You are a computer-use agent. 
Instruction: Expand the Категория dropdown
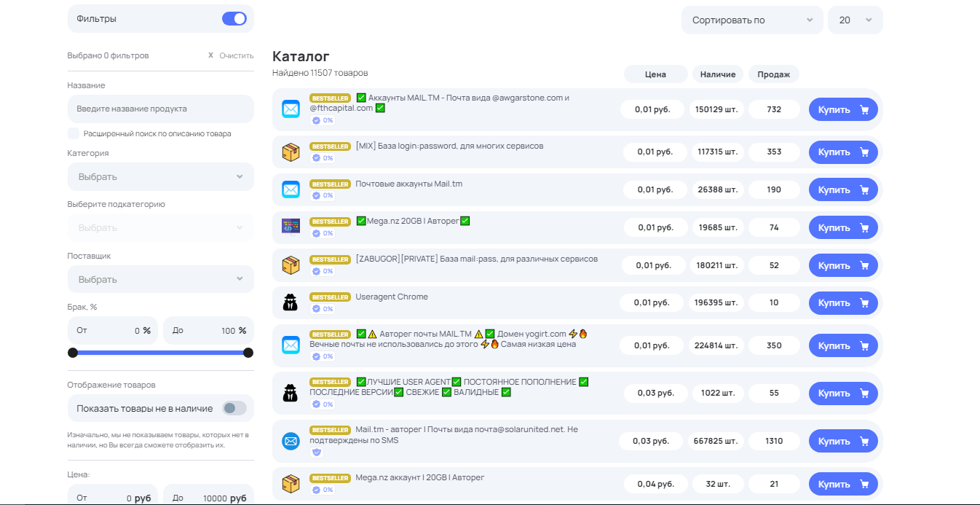click(161, 176)
